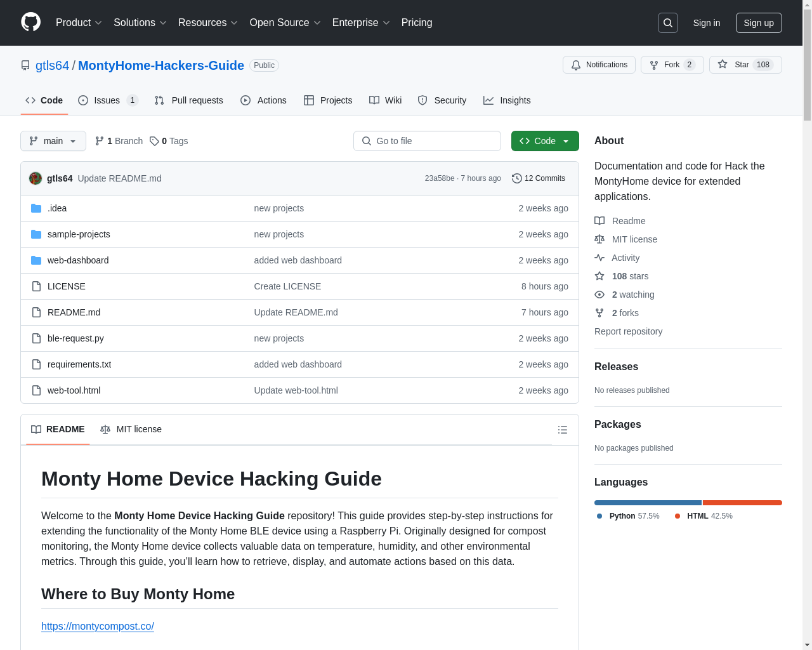This screenshot has height=650, width=812.
Task: Switch to the Insights tab
Action: [x=507, y=100]
